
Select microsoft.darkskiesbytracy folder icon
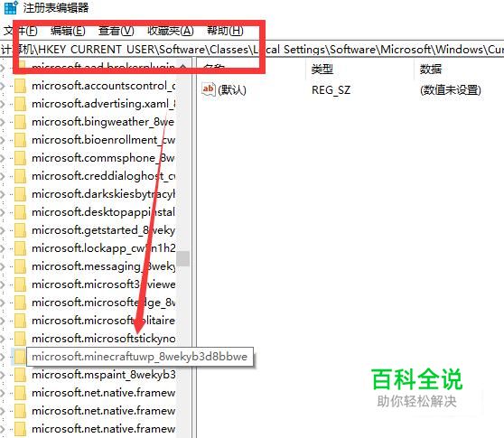pyautogui.click(x=20, y=194)
